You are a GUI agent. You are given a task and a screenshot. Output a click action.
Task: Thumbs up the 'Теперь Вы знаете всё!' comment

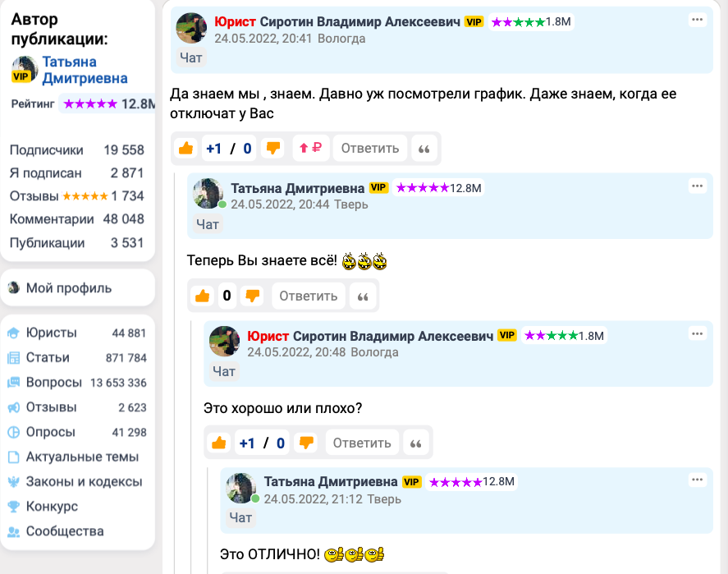203,296
